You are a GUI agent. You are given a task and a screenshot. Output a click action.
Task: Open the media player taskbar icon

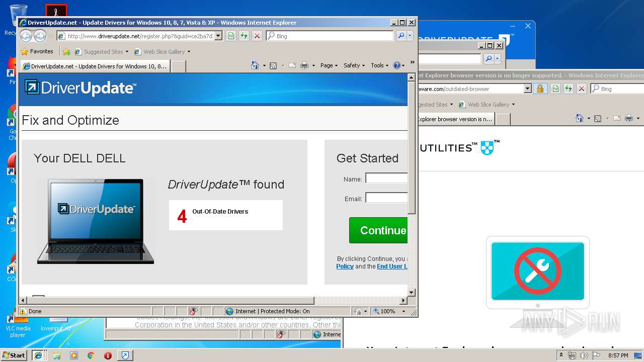click(x=74, y=355)
